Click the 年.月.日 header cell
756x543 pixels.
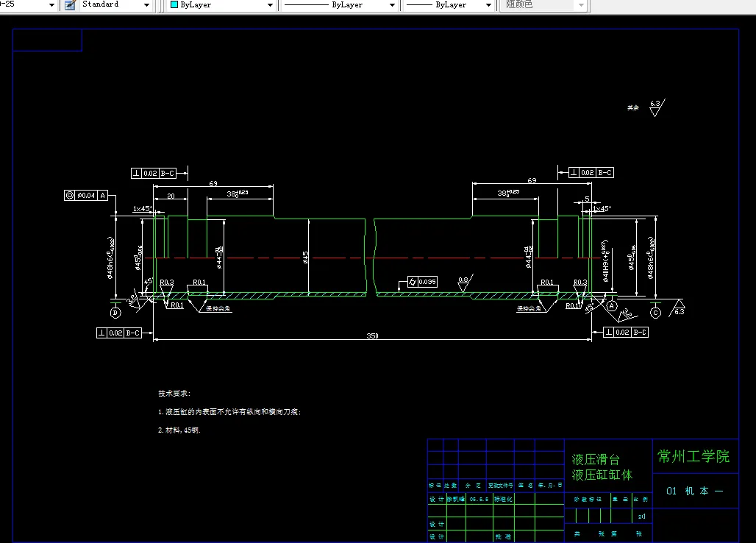pyautogui.click(x=549, y=485)
